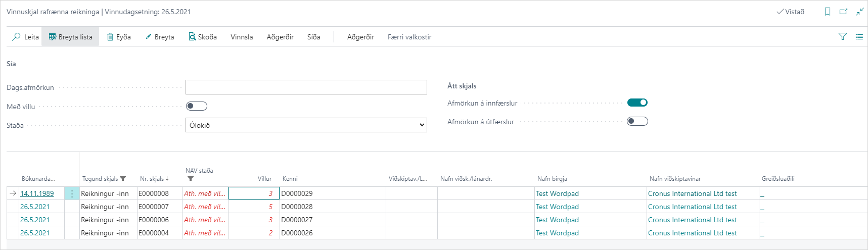
Task: Open the Staða dropdown
Action: 306,125
